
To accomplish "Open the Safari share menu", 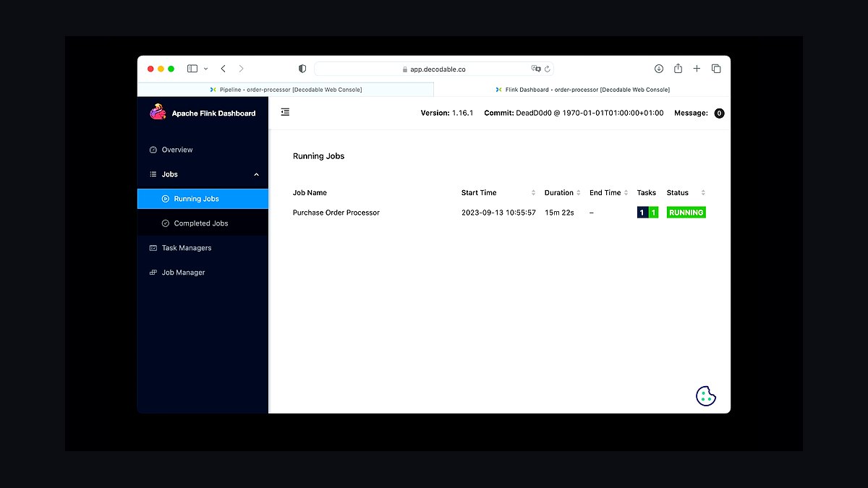I will point(678,69).
